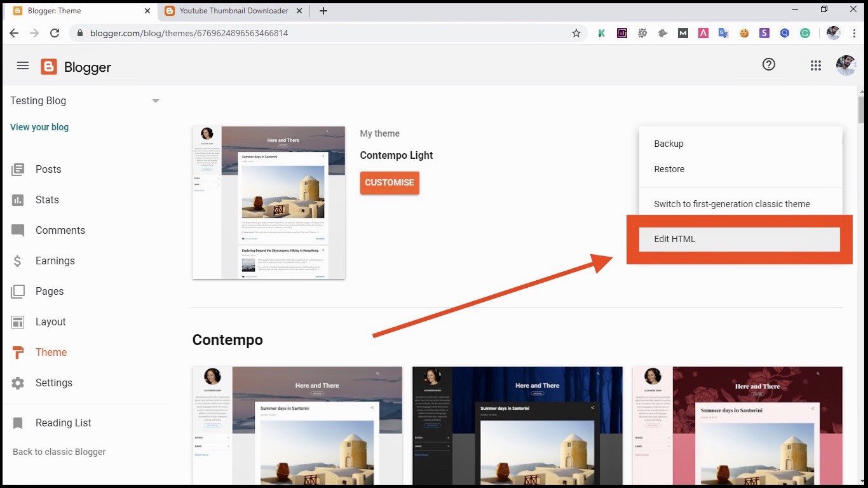
Task: Click the Settings label in sidebar
Action: [54, 383]
